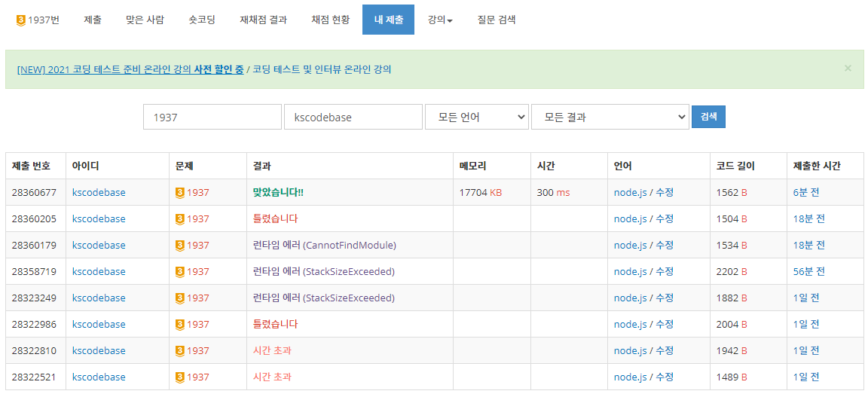The image size is (868, 394).
Task: View node.js source of submission 28360179
Action: 631,245
